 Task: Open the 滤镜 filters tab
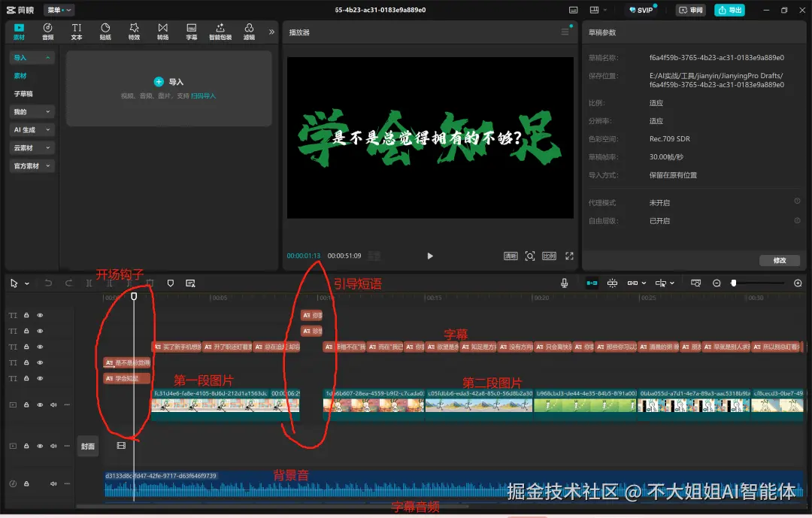point(249,32)
